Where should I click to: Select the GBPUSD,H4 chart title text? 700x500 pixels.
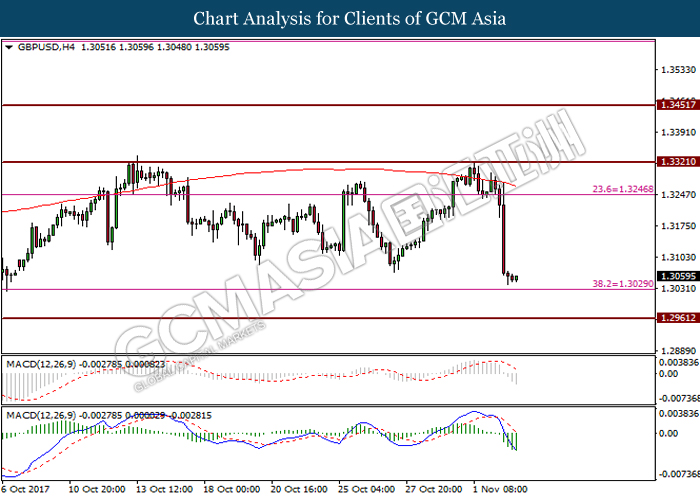[x=46, y=47]
